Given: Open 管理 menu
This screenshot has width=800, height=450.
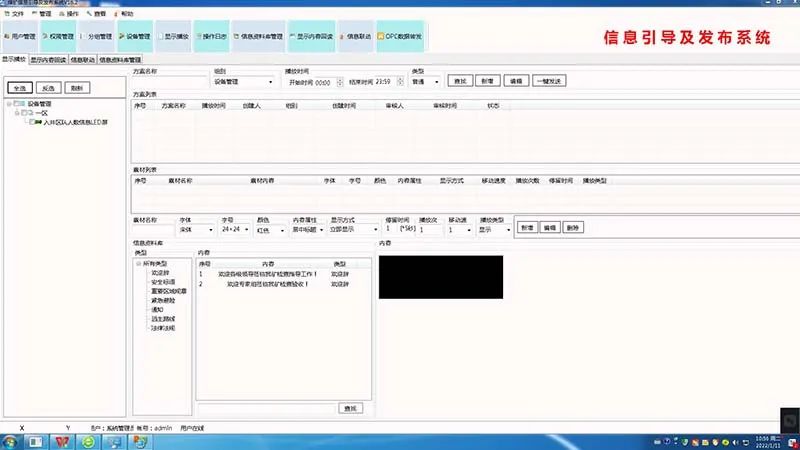Looking at the screenshot, I should [42, 14].
